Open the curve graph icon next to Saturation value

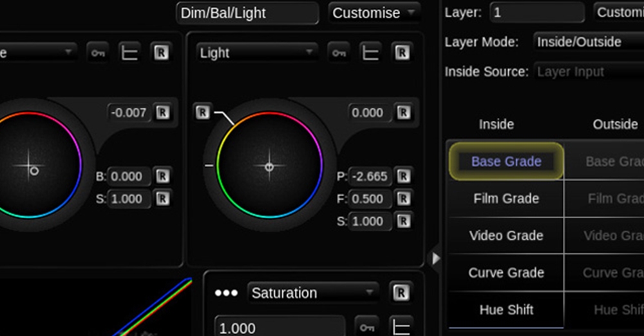[400, 328]
